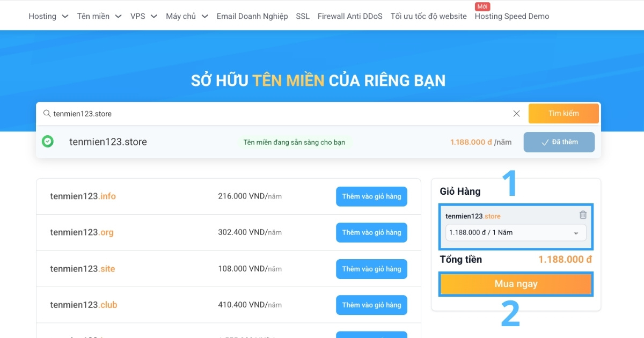The image size is (644, 338).
Task: Open the Firewall Anti DDoS page
Action: point(349,16)
